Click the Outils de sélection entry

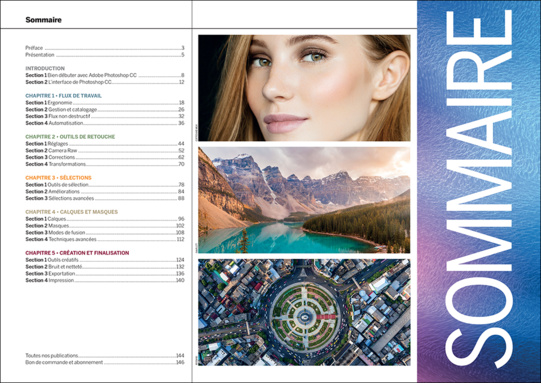click(x=105, y=185)
